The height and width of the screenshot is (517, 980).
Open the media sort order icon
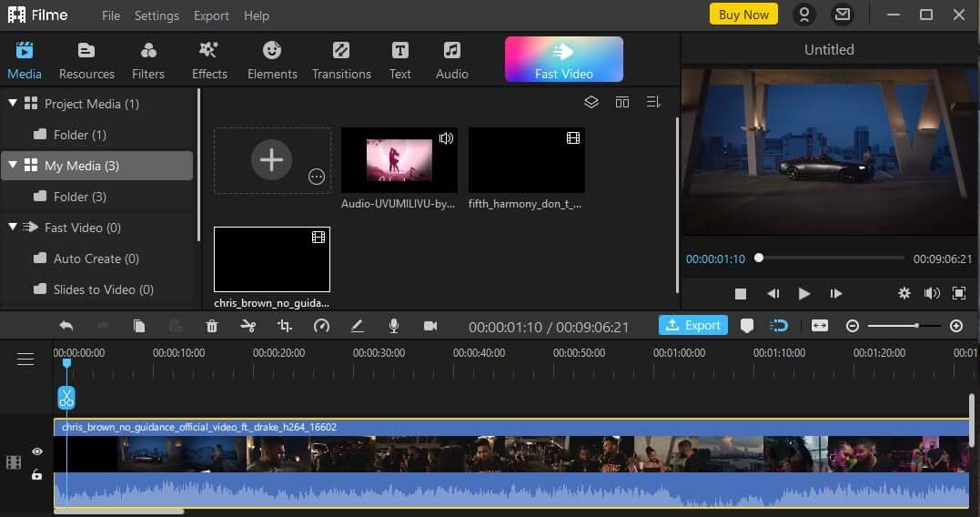coord(653,102)
